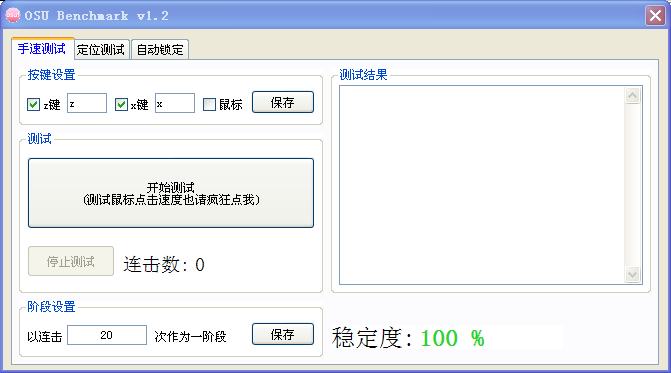Enable the 鼠标 checkbox
The height and width of the screenshot is (373, 671).
pyautogui.click(x=209, y=104)
